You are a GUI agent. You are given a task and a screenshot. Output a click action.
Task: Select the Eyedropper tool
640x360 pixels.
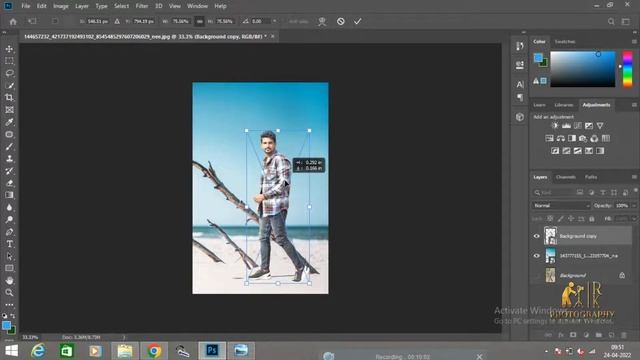(9, 122)
